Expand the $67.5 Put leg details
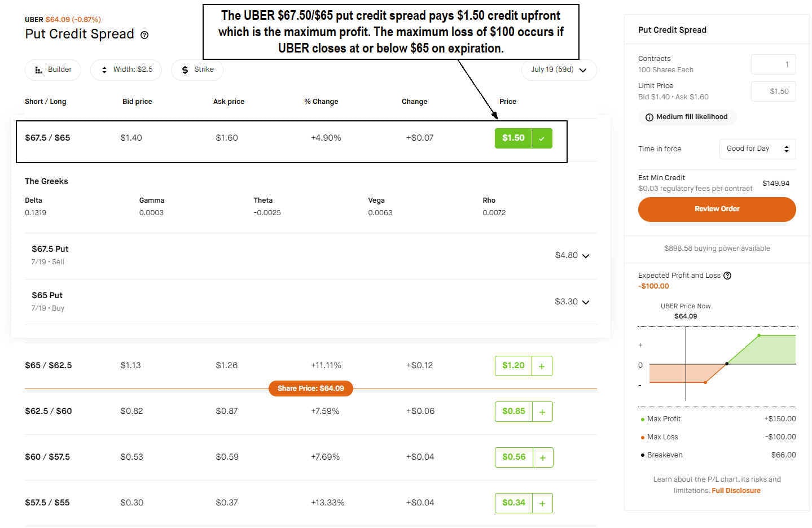Image resolution: width=812 pixels, height=528 pixels. coord(586,256)
